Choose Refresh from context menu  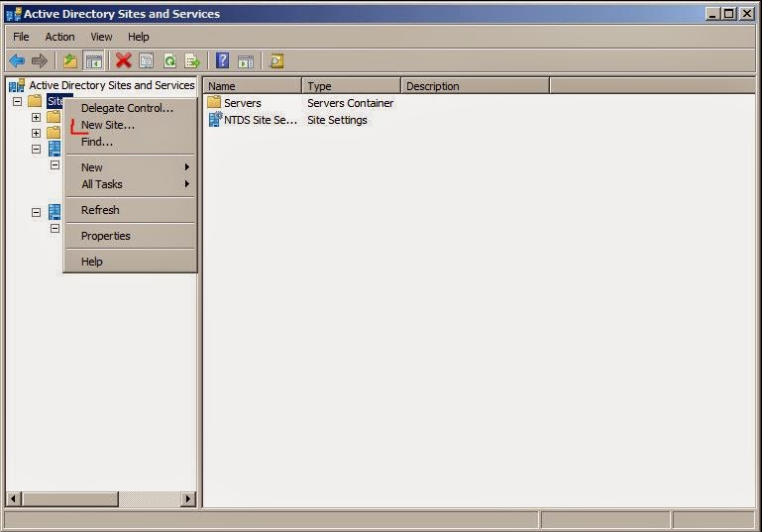pyautogui.click(x=131, y=210)
